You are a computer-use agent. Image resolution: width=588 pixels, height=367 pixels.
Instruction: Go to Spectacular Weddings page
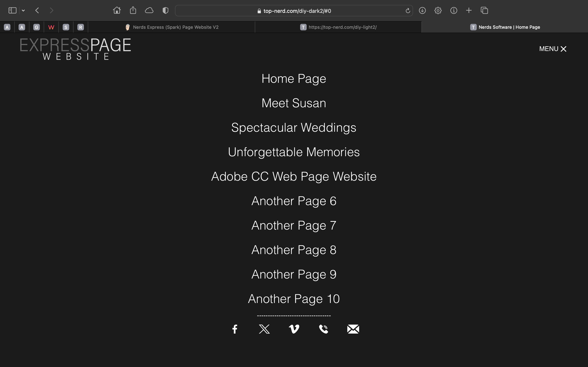(294, 127)
